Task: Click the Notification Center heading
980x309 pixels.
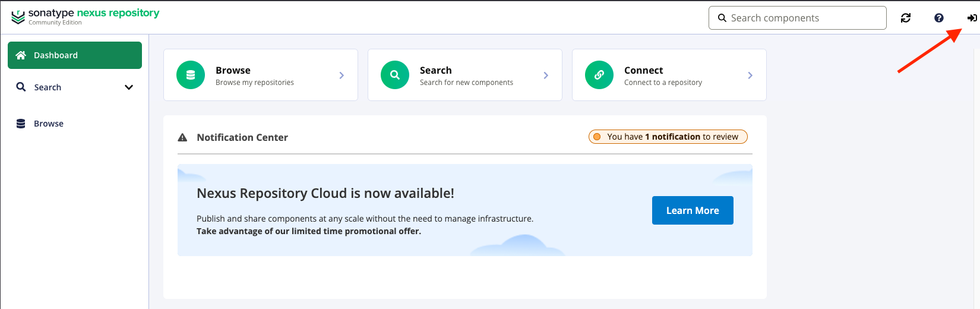Action: [x=242, y=137]
